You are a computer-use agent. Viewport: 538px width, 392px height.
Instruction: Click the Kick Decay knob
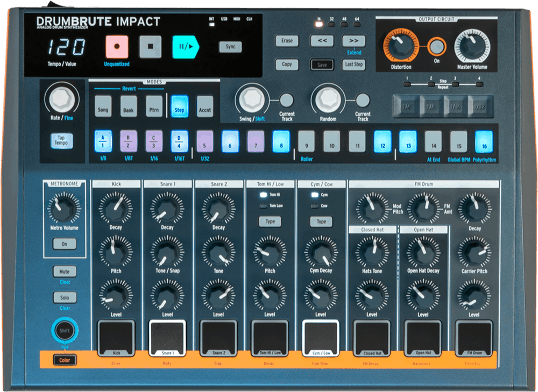(x=116, y=208)
